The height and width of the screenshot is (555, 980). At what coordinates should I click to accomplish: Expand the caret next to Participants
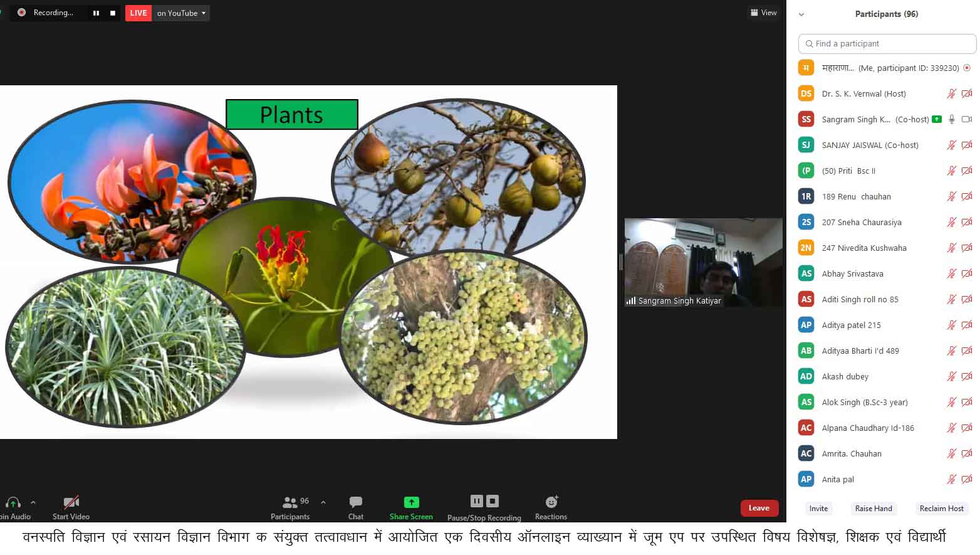[323, 502]
